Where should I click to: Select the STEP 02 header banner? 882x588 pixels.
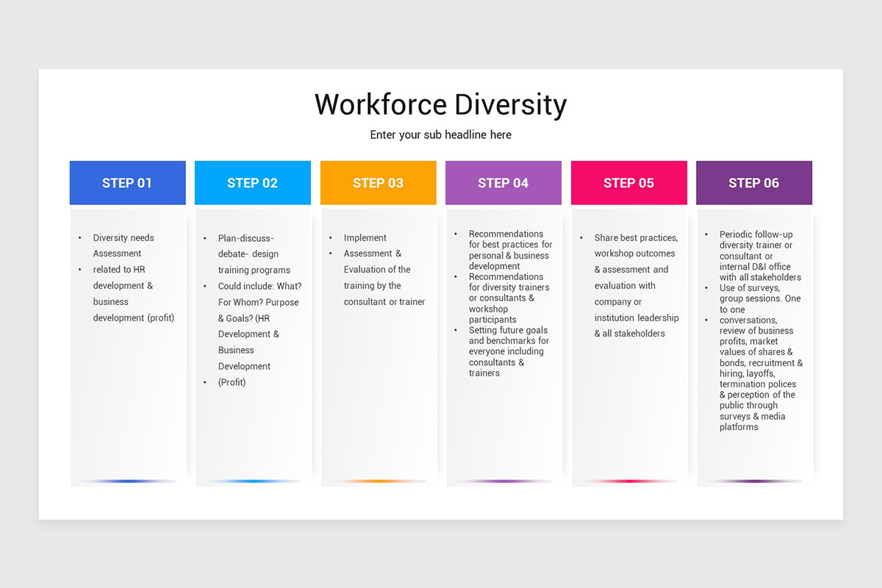pos(252,182)
